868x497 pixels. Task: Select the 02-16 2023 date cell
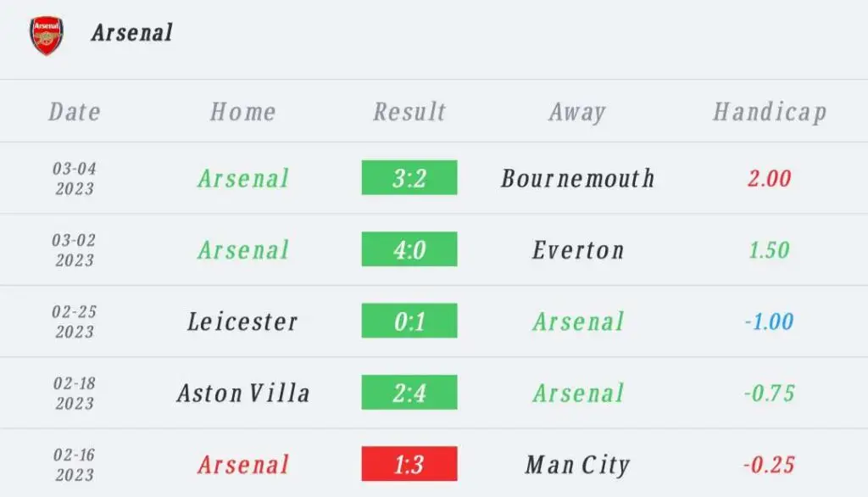coord(75,465)
